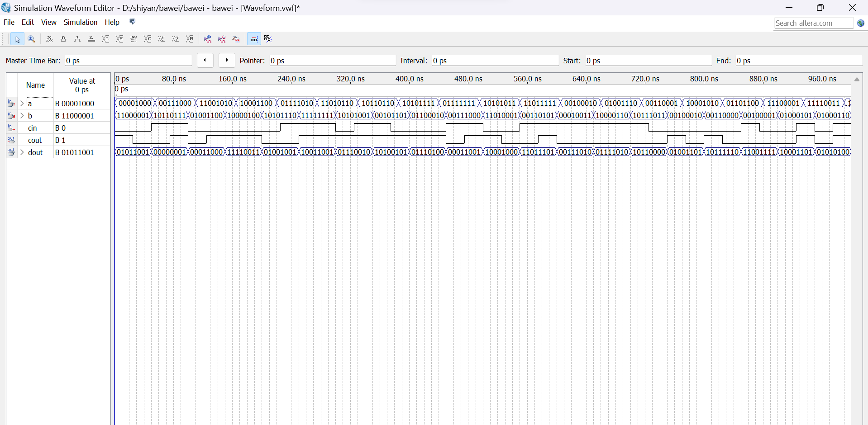Select the Zoom tool

31,39
